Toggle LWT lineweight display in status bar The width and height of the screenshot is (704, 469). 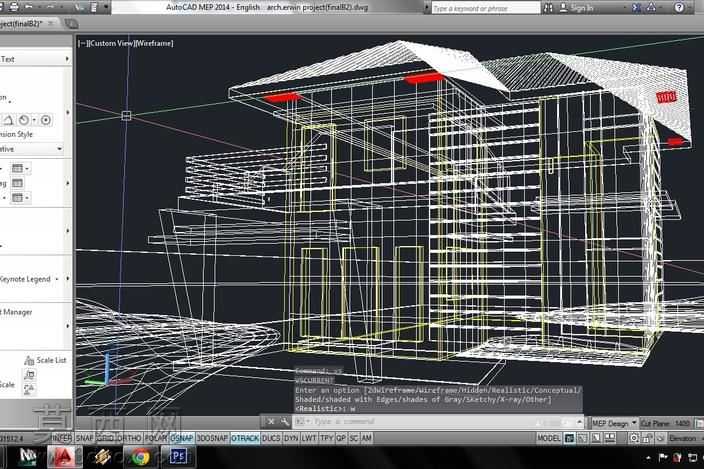pyautogui.click(x=309, y=438)
